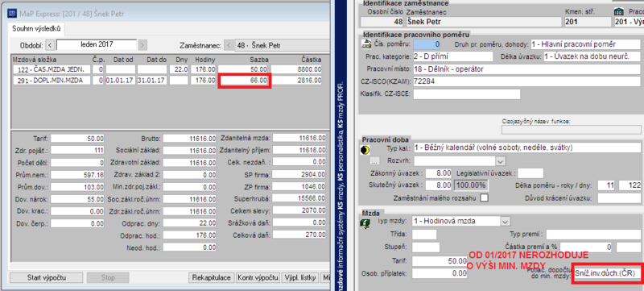Click the Prům.dov. value 103.00
The height and width of the screenshot is (291, 644).
(x=77, y=187)
